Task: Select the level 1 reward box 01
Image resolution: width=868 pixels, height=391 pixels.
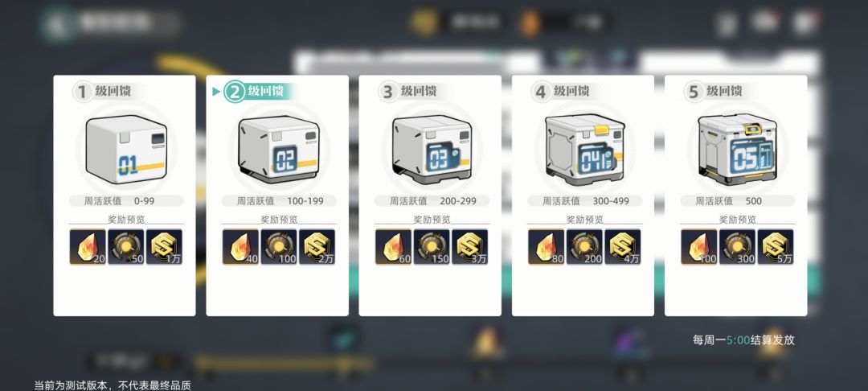Action: 126,150
